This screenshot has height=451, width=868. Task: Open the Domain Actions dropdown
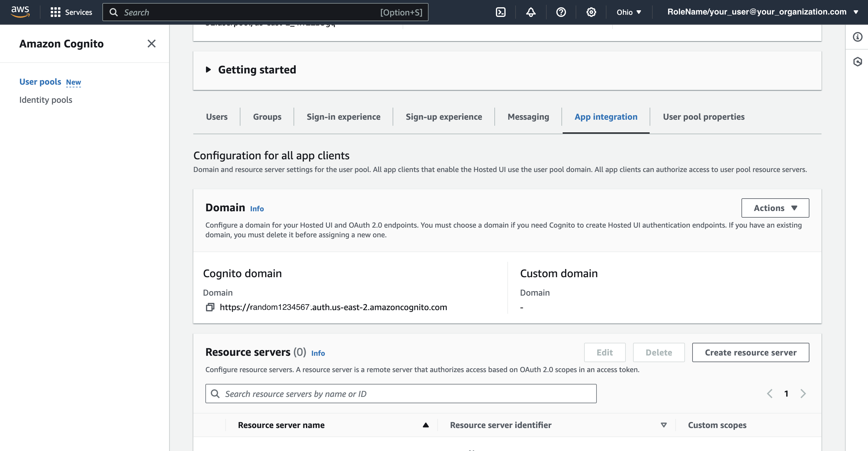(x=775, y=208)
